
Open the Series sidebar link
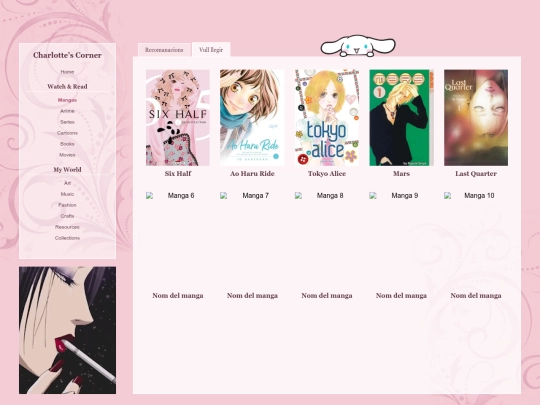[67, 122]
